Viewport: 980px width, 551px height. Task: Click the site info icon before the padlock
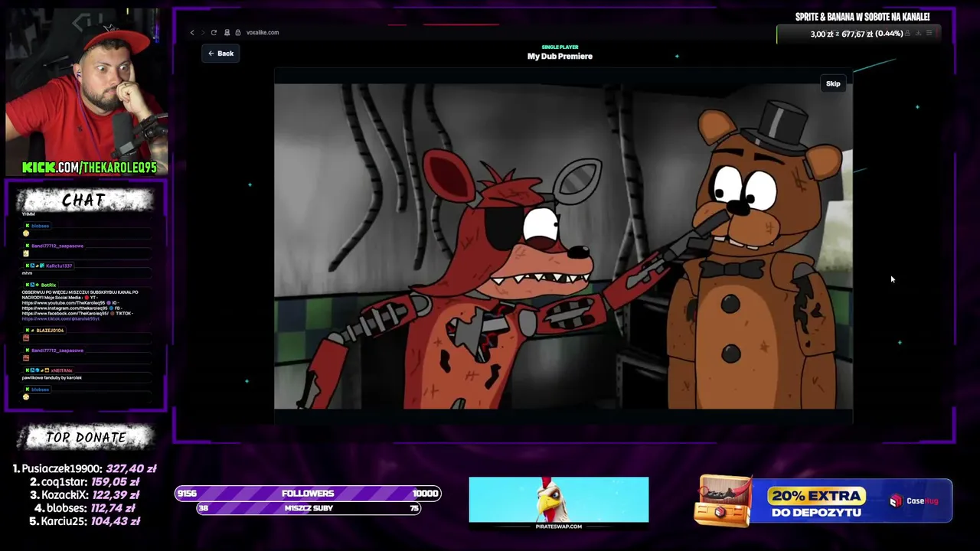227,32
